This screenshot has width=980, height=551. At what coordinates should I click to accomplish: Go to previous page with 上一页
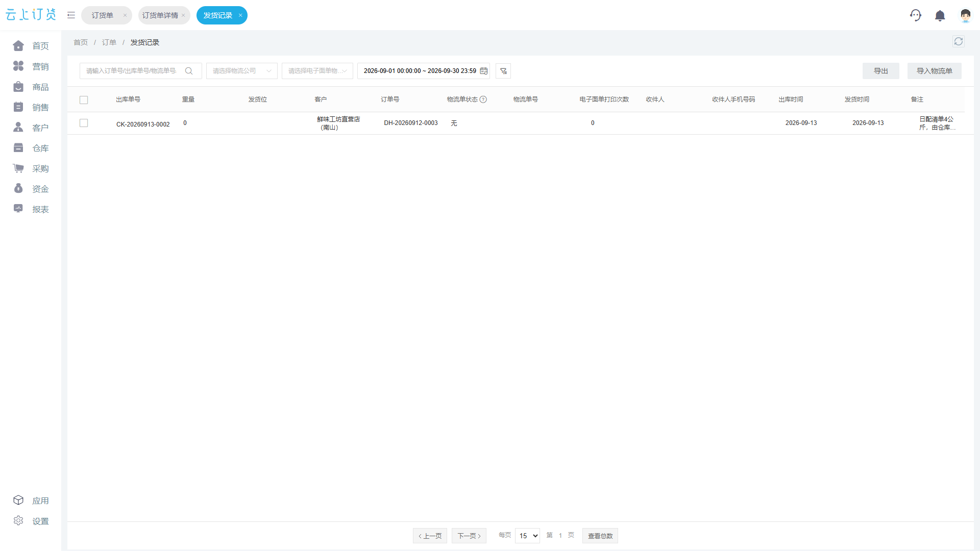pyautogui.click(x=430, y=536)
